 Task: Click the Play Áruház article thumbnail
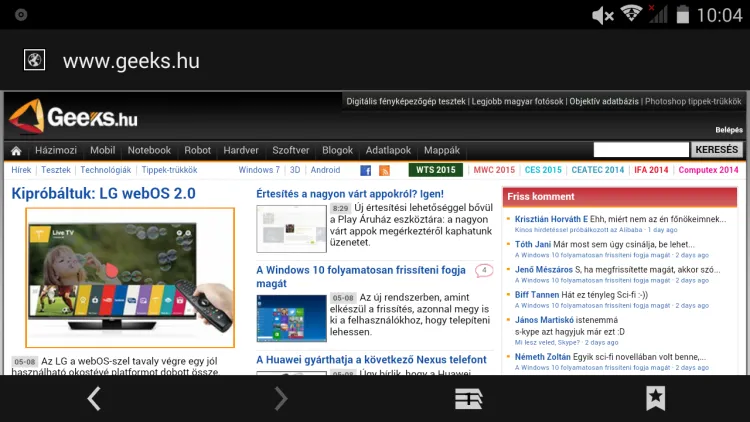(291, 229)
